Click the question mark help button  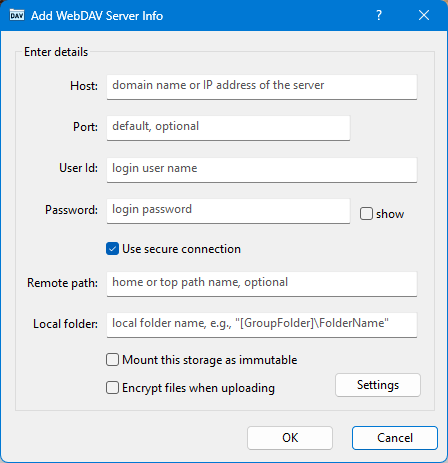379,15
